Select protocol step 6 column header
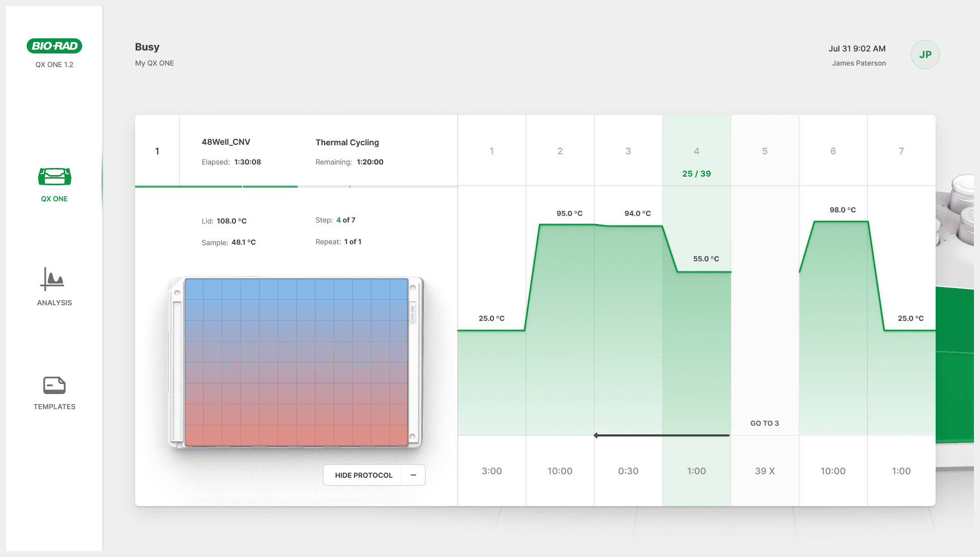Image resolution: width=980 pixels, height=557 pixels. [833, 151]
